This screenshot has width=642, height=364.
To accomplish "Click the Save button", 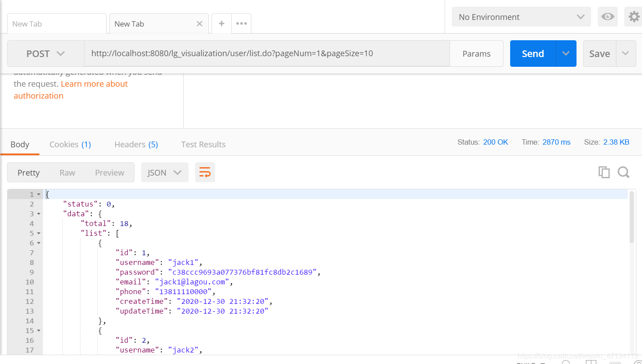I will [x=600, y=54].
